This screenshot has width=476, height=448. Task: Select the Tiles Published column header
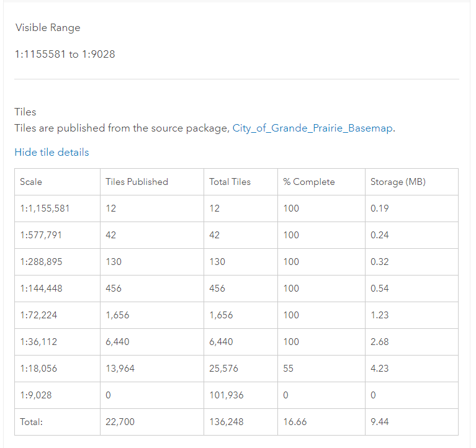pyautogui.click(x=152, y=182)
